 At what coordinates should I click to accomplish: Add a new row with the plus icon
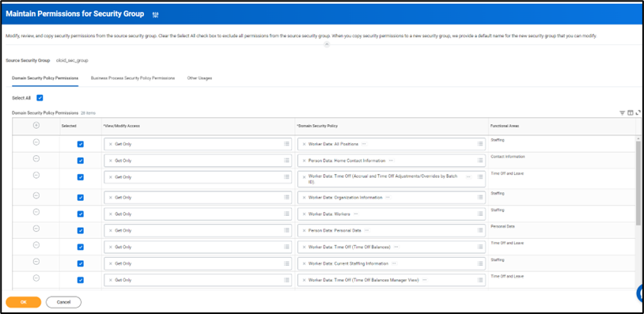[36, 126]
